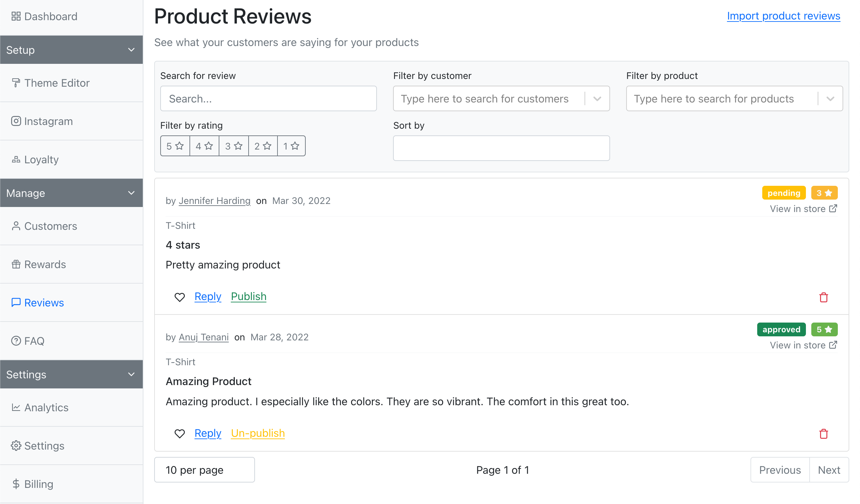Select the 5-star rating filter
This screenshot has height=504, width=860.
pyautogui.click(x=175, y=146)
